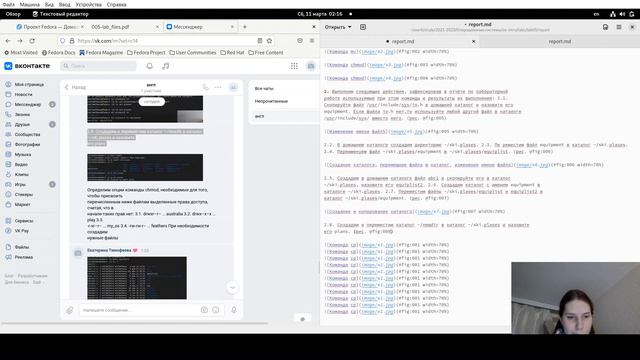Open Друзья in VK sidebar
Screen dimensions: 640x360
pyautogui.click(x=18, y=124)
